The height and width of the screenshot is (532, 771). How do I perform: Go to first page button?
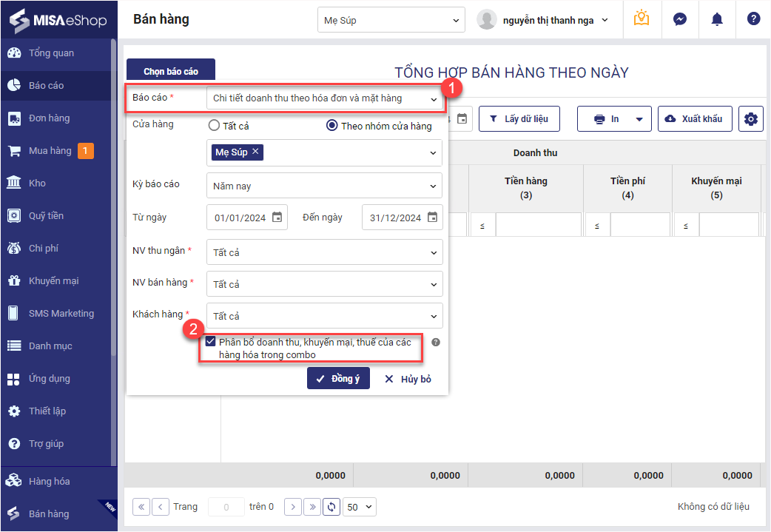(x=141, y=507)
